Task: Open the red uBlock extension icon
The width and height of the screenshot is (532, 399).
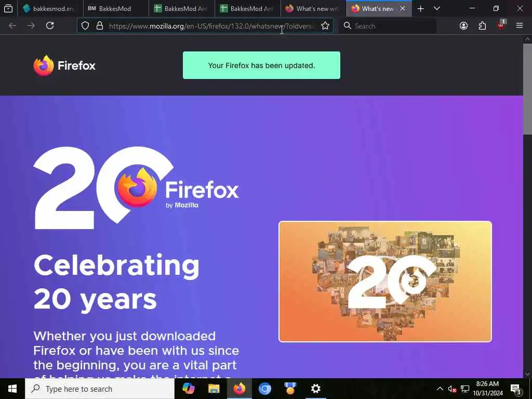Action: tap(501, 25)
